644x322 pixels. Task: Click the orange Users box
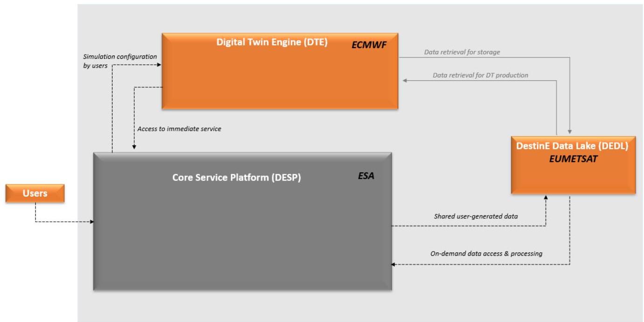tap(35, 194)
